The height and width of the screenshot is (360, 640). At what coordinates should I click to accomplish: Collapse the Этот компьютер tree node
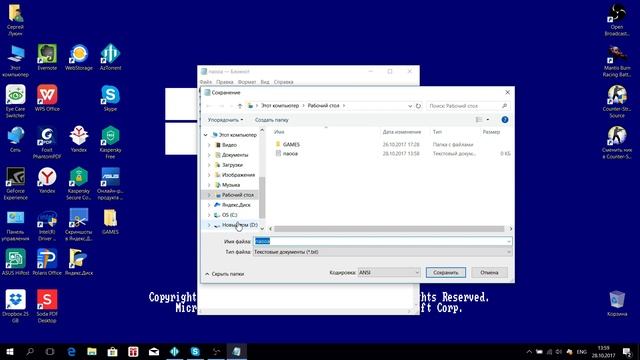tap(206, 135)
